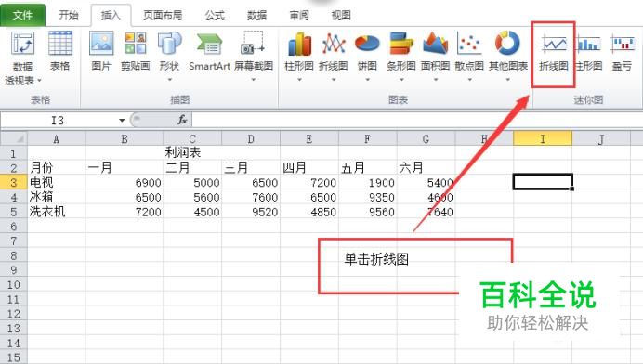This screenshot has height=364, width=643.
Task: Insert a Column chart (柱形图)
Action: 299,56
